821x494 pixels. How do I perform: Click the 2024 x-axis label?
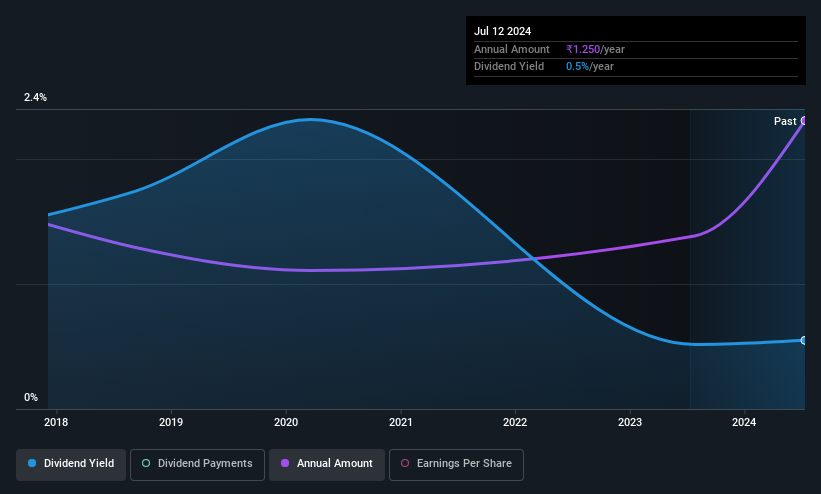tap(744, 422)
